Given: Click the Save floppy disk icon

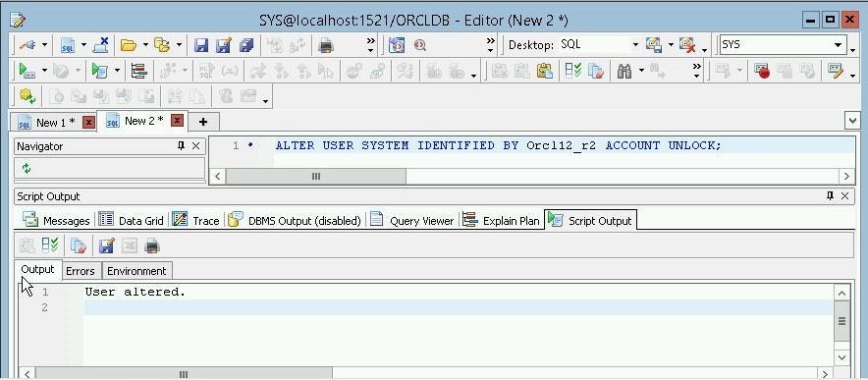Looking at the screenshot, I should pyautogui.click(x=201, y=45).
